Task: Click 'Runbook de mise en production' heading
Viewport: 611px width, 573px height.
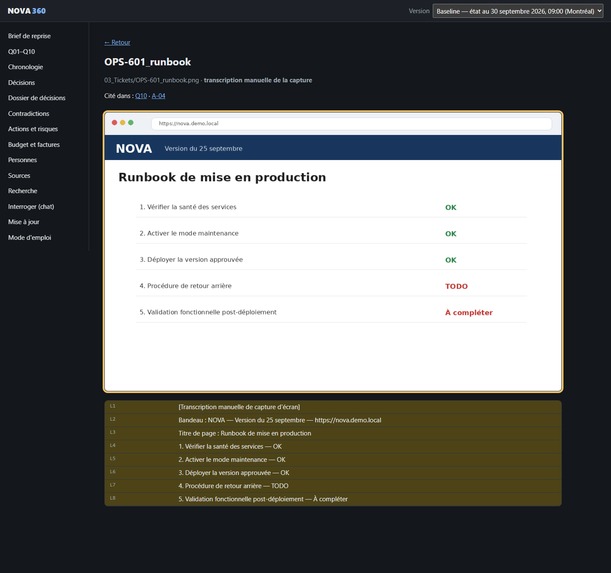Action: tap(222, 177)
